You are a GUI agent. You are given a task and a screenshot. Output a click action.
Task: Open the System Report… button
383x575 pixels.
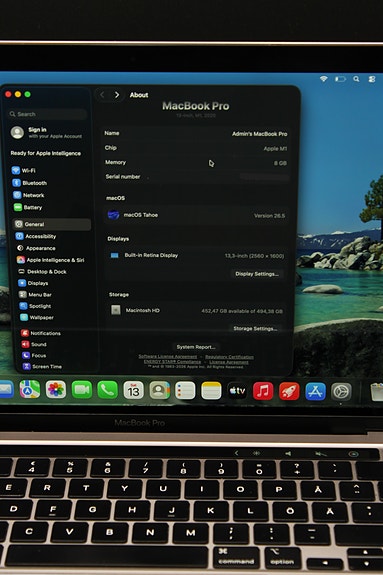(196, 347)
